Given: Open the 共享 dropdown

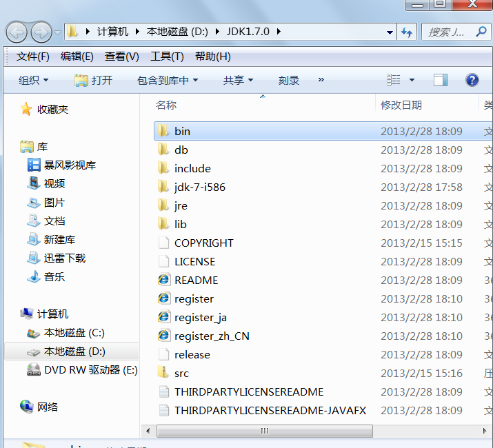Looking at the screenshot, I should point(239,80).
